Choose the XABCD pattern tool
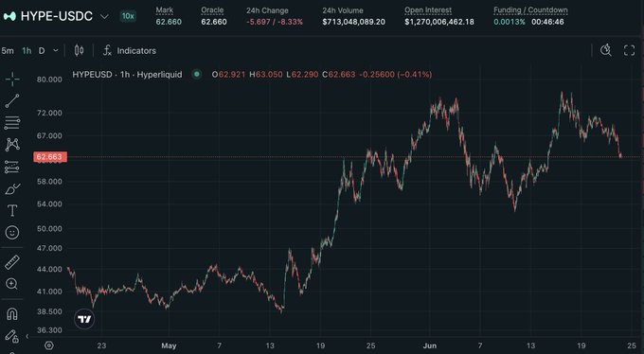The width and height of the screenshot is (644, 354). click(12, 145)
